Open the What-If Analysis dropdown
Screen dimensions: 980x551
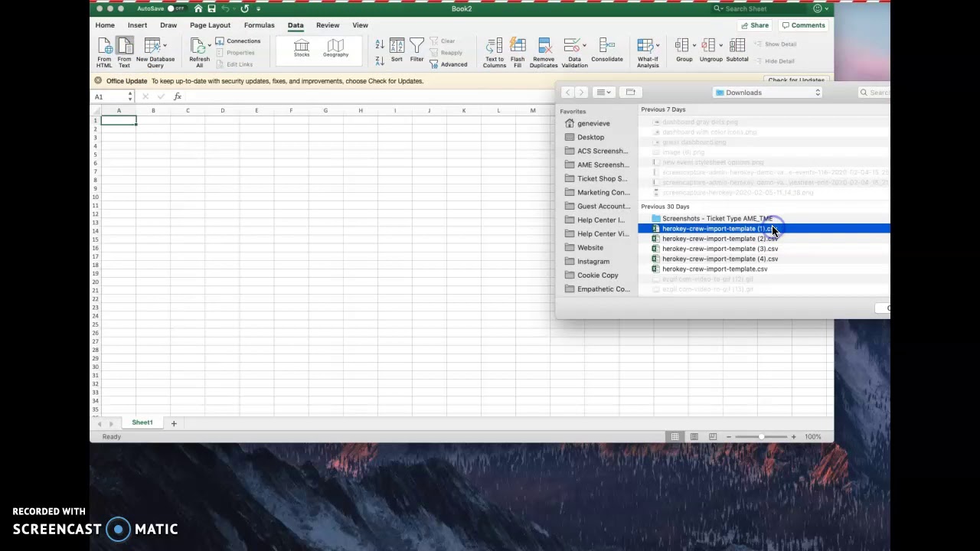(648, 52)
